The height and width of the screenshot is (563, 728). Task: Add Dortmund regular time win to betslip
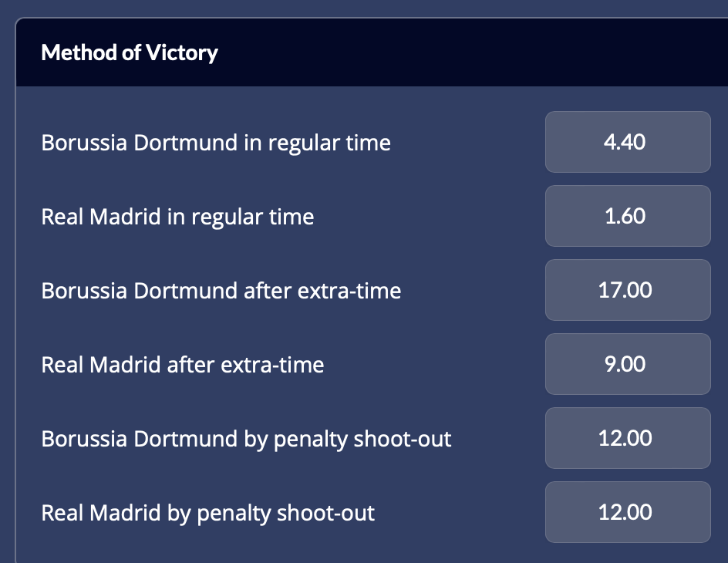[627, 142]
